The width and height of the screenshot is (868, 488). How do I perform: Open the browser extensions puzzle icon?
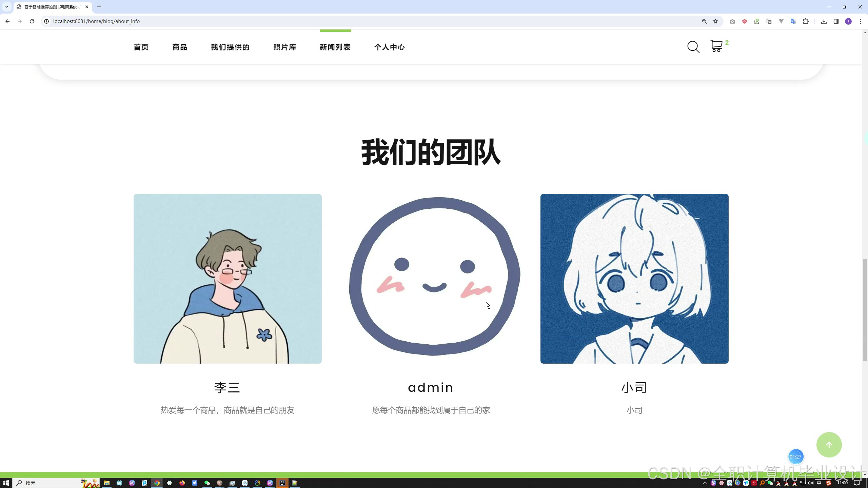(806, 21)
